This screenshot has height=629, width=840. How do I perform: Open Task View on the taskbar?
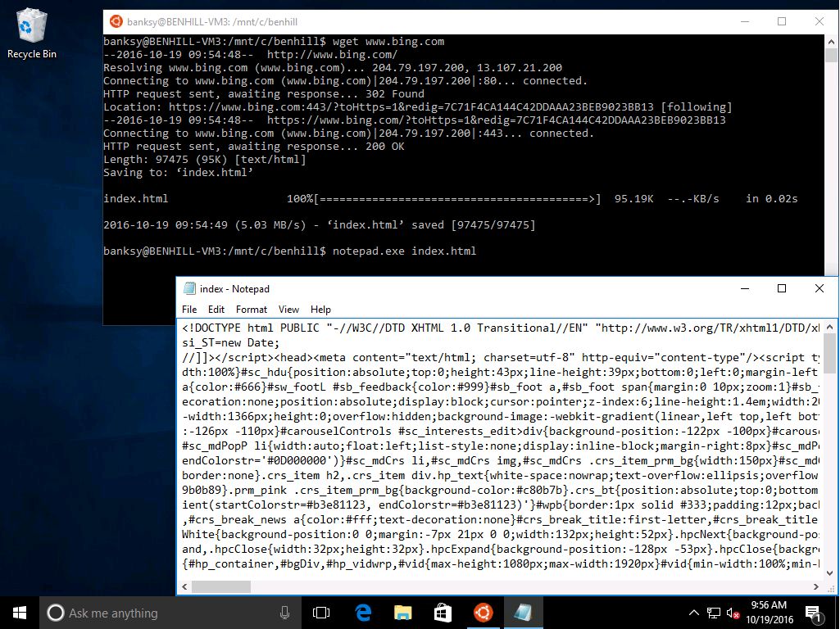click(x=321, y=613)
